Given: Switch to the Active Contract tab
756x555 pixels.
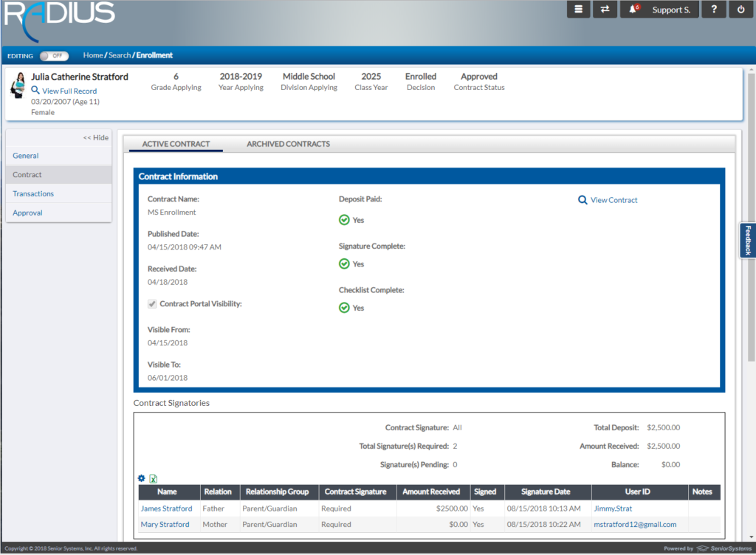Looking at the screenshot, I should 176,144.
